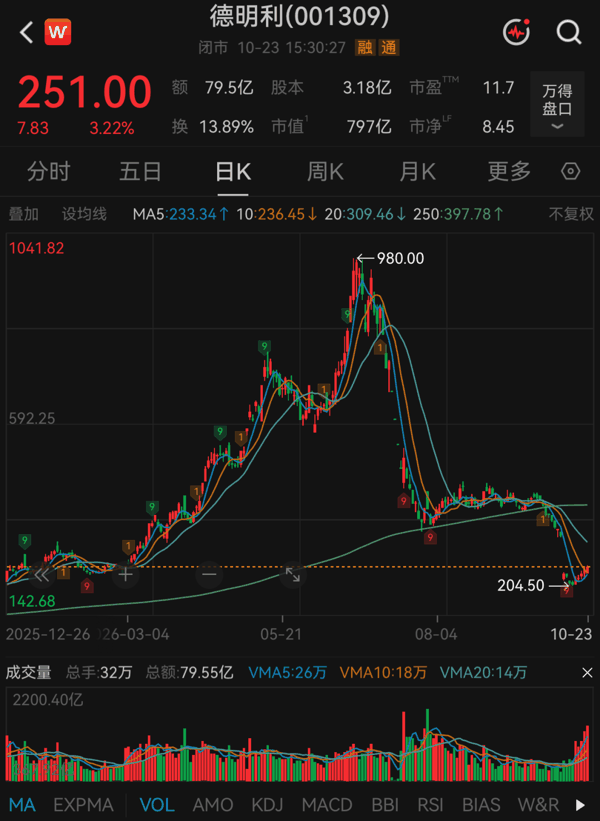Go back using the left arrow
Image resolution: width=600 pixels, height=821 pixels.
point(26,32)
